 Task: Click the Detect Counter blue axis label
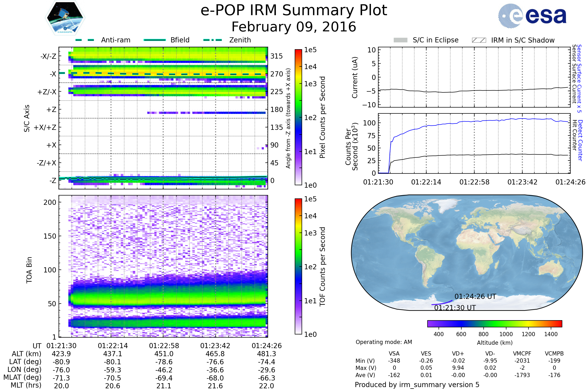580,140
